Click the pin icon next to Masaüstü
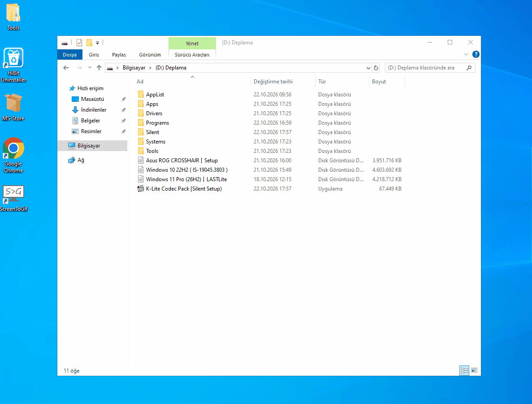 point(124,99)
